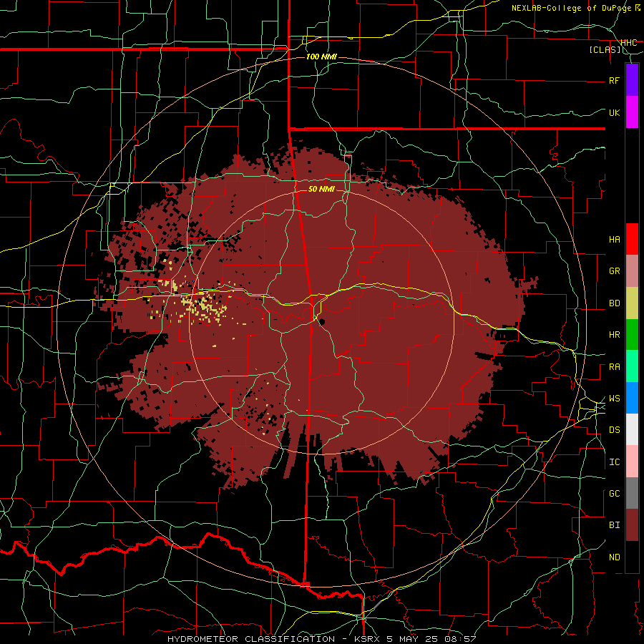Click the black radar site dot at center
The image size is (644, 644).
[x=322, y=321]
